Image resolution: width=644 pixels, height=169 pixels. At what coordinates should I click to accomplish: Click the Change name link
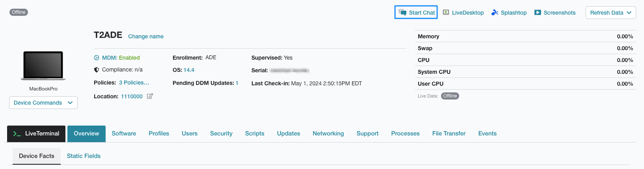pyautogui.click(x=146, y=36)
